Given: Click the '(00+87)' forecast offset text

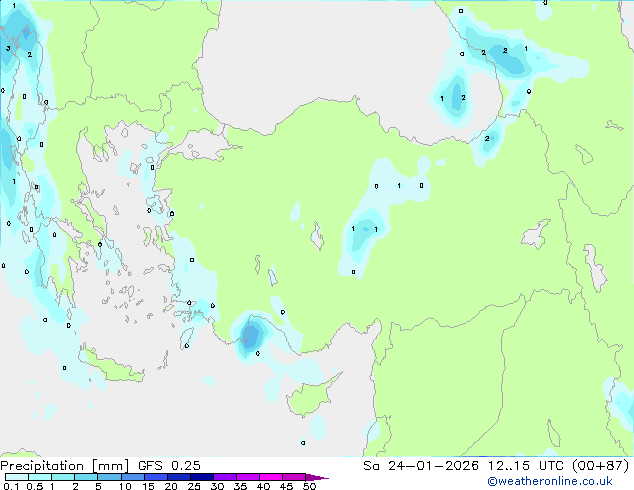Looking at the screenshot, I should point(601,466).
